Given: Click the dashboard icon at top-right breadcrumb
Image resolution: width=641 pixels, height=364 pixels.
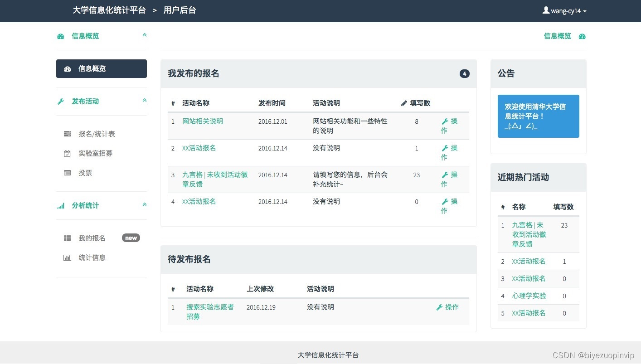Looking at the screenshot, I should point(583,36).
